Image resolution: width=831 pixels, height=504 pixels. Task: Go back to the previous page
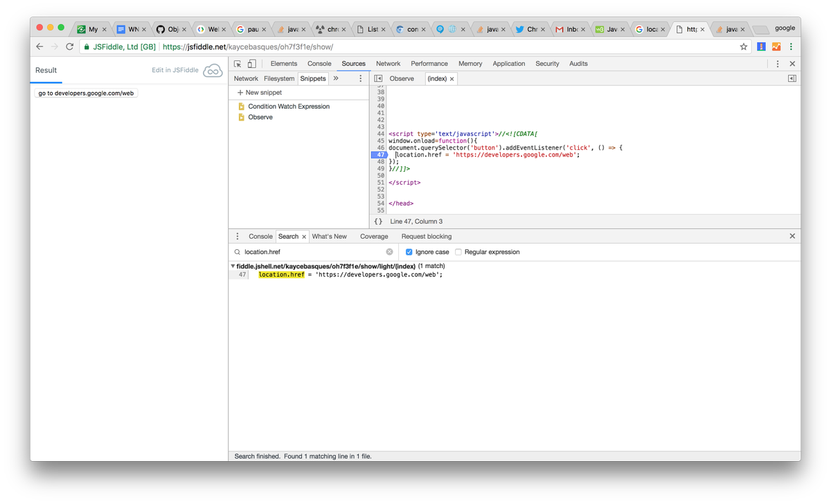point(39,46)
